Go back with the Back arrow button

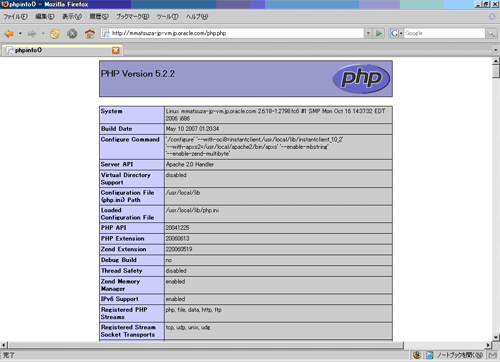(9, 33)
